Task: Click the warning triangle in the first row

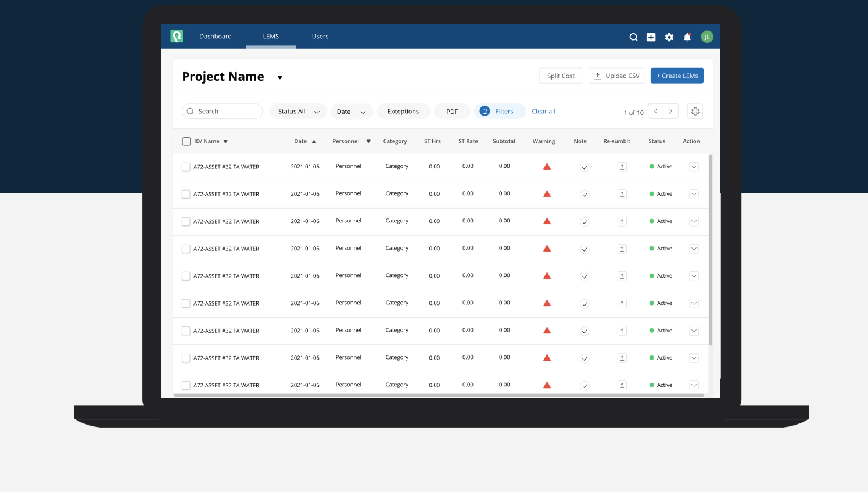Action: click(547, 167)
